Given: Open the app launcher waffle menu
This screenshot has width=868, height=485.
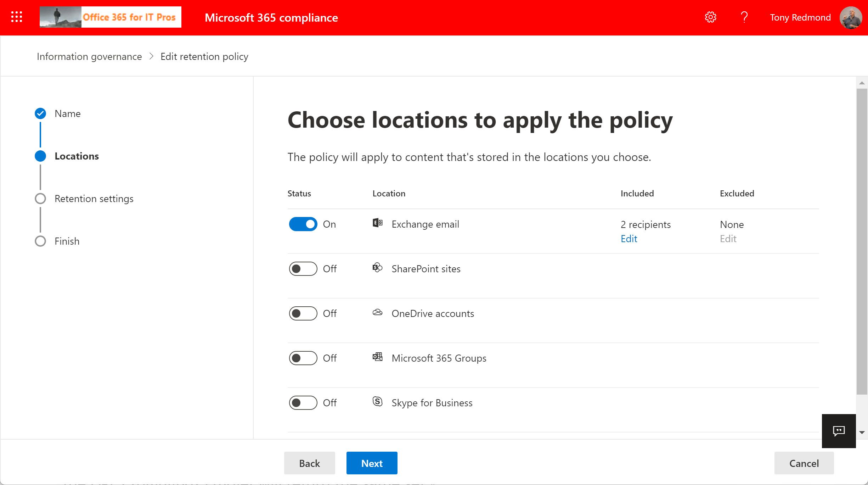Looking at the screenshot, I should [x=16, y=17].
